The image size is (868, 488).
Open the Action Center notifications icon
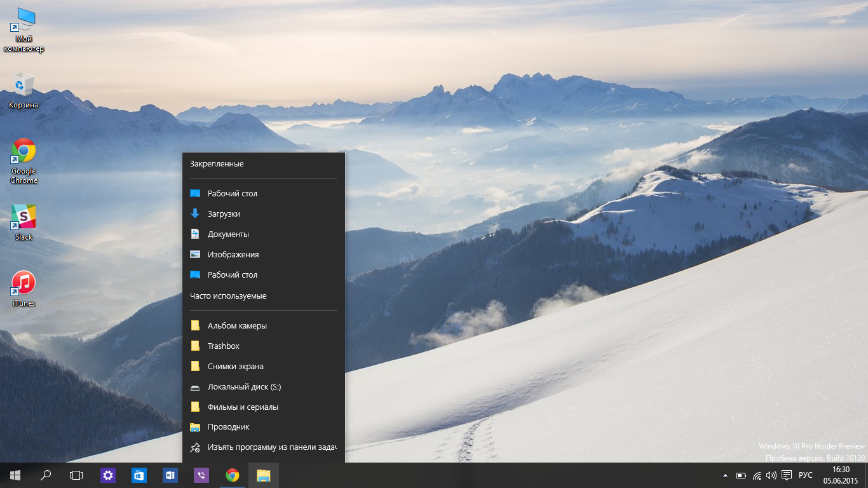tap(787, 475)
